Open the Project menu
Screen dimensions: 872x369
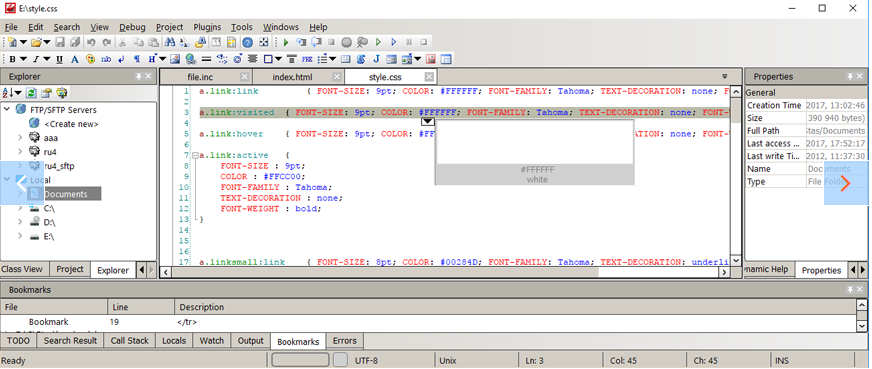170,27
